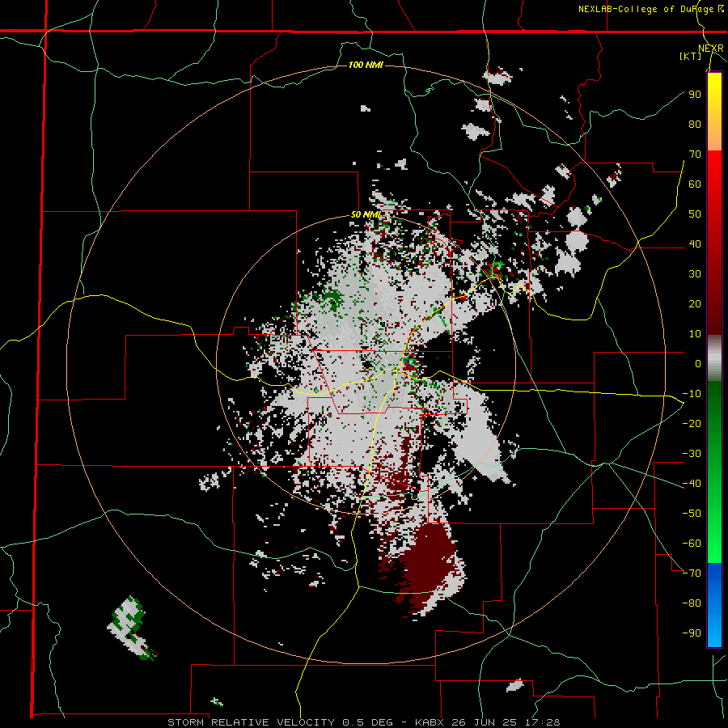Click the -70 knot scale label
This screenshot has width=728, height=728.
(x=692, y=573)
